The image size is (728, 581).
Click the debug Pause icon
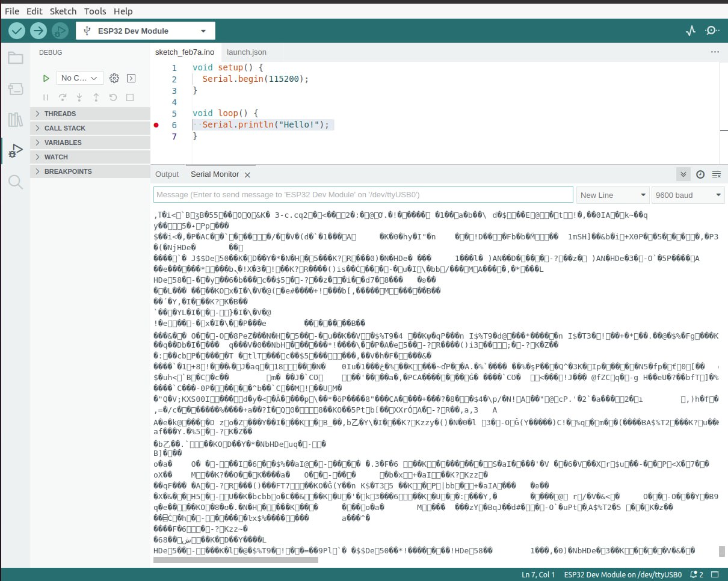[x=46, y=97]
